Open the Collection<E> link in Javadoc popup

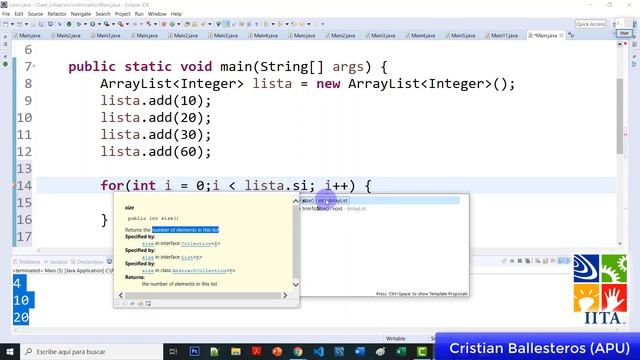tap(200, 244)
